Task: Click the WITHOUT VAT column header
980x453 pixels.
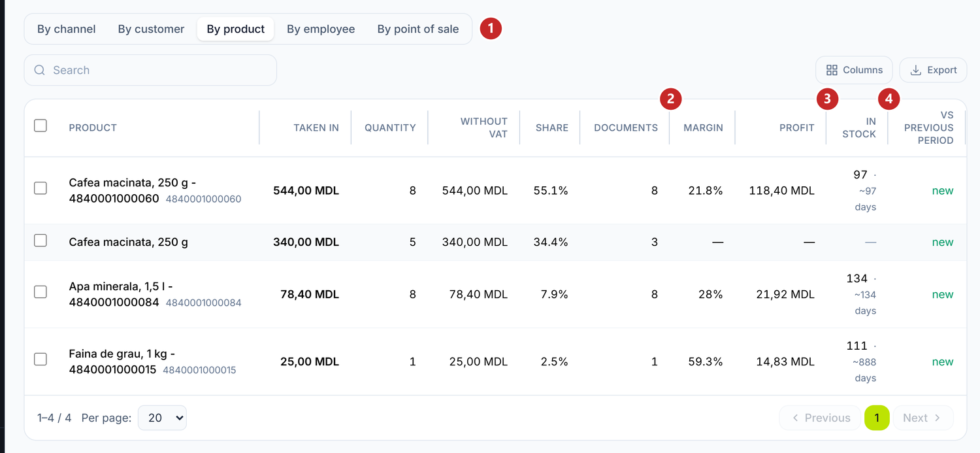Action: pyautogui.click(x=484, y=127)
